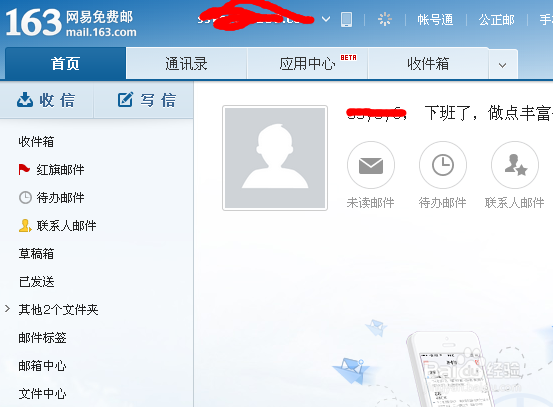The image size is (553, 407).
Task: Click the sunburst skin icon in header
Action: click(385, 19)
